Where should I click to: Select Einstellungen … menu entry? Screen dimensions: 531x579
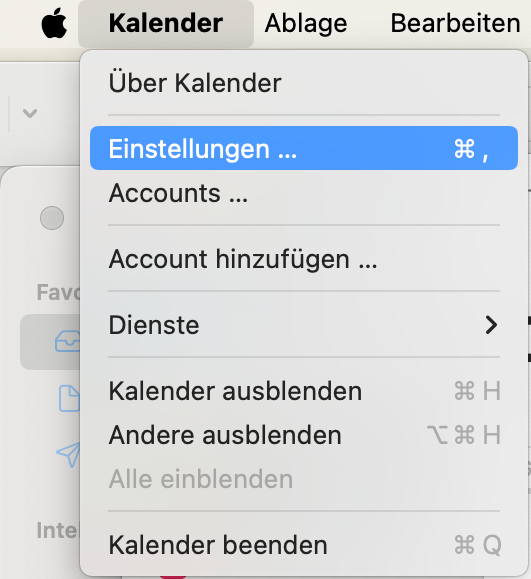(304, 148)
